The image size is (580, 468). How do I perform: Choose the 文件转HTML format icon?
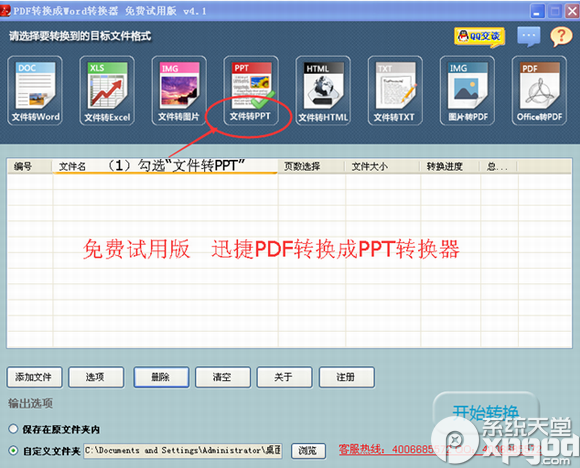tap(323, 91)
